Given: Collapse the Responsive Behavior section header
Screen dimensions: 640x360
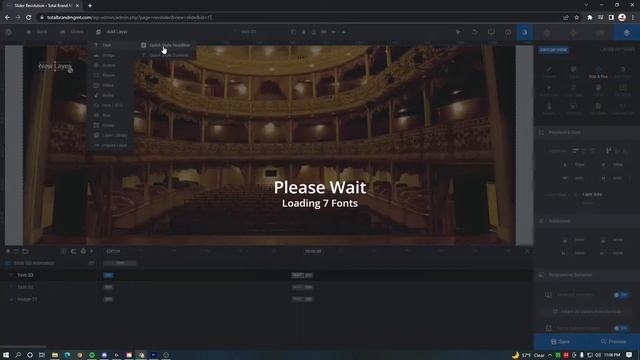Looking at the screenshot, I should pyautogui.click(x=587, y=275).
